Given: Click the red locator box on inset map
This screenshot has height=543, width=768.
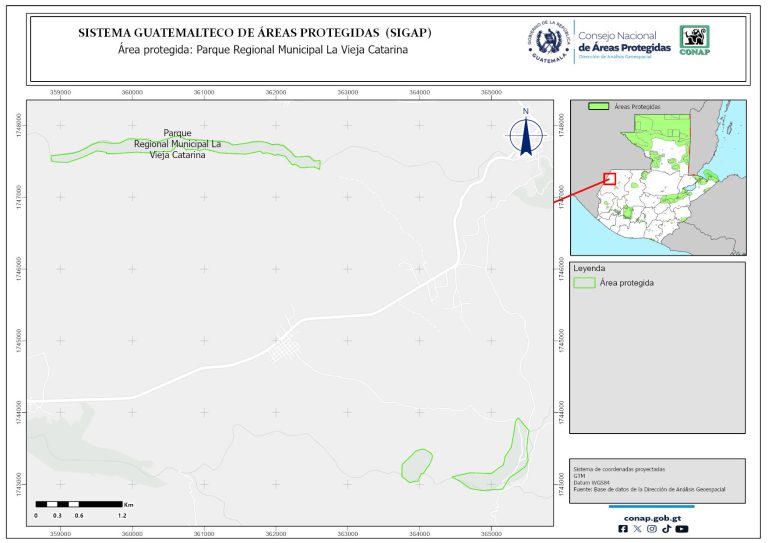Looking at the screenshot, I should (x=609, y=179).
